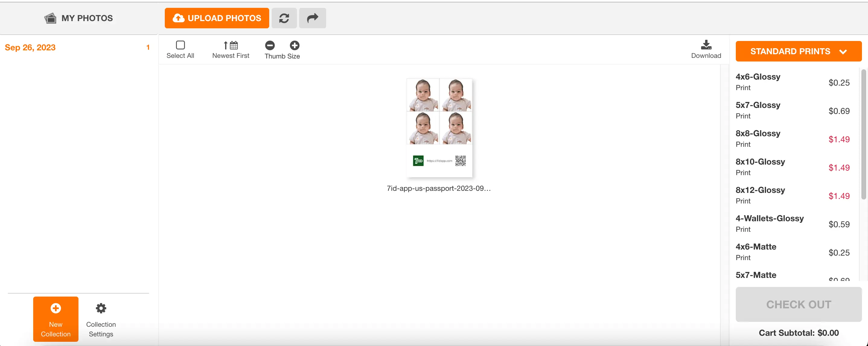Click the Thumb Size decrease icon
The width and height of the screenshot is (868, 346).
270,45
